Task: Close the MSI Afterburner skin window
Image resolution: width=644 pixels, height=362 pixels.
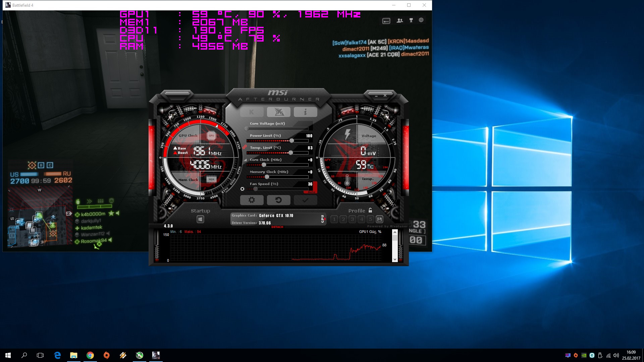Action: click(385, 96)
